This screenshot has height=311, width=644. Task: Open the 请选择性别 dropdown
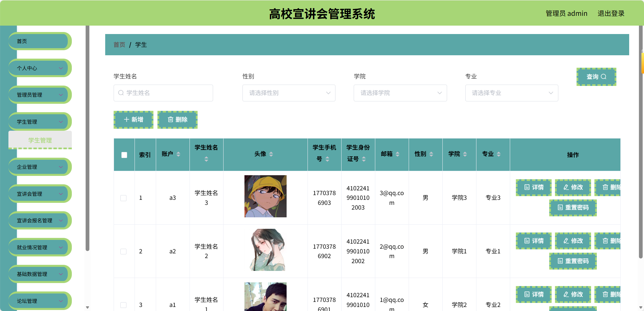coord(289,93)
